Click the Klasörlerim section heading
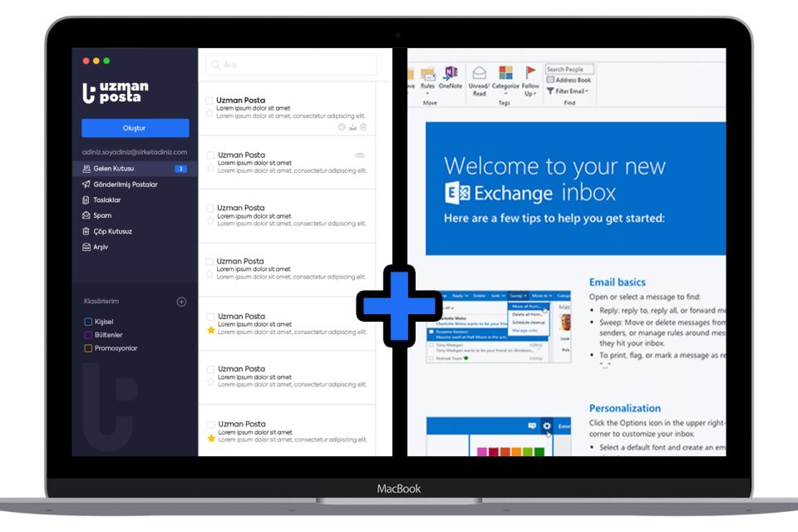The height and width of the screenshot is (532, 798). (101, 302)
